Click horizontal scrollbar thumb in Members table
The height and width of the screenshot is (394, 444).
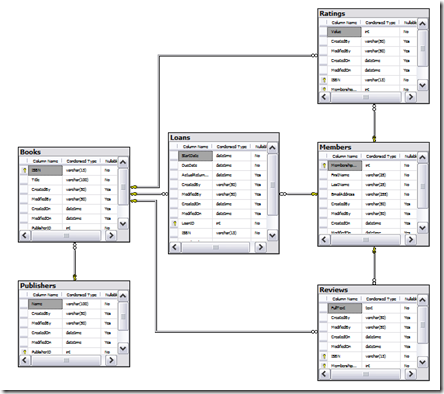[366, 240]
